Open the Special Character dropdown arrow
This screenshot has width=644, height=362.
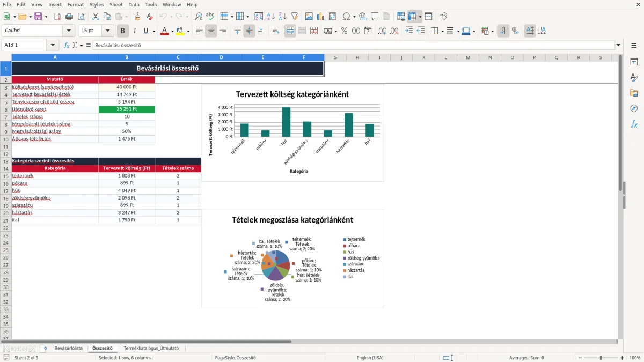coord(354,17)
